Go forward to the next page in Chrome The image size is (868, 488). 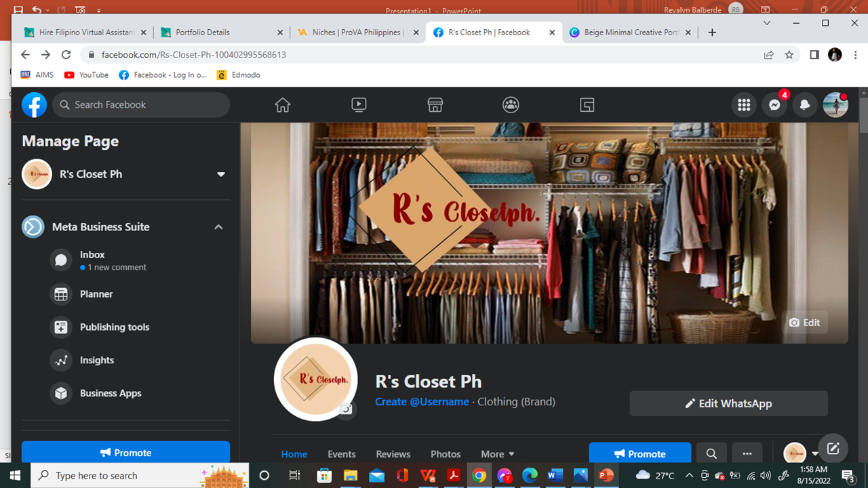tap(45, 55)
